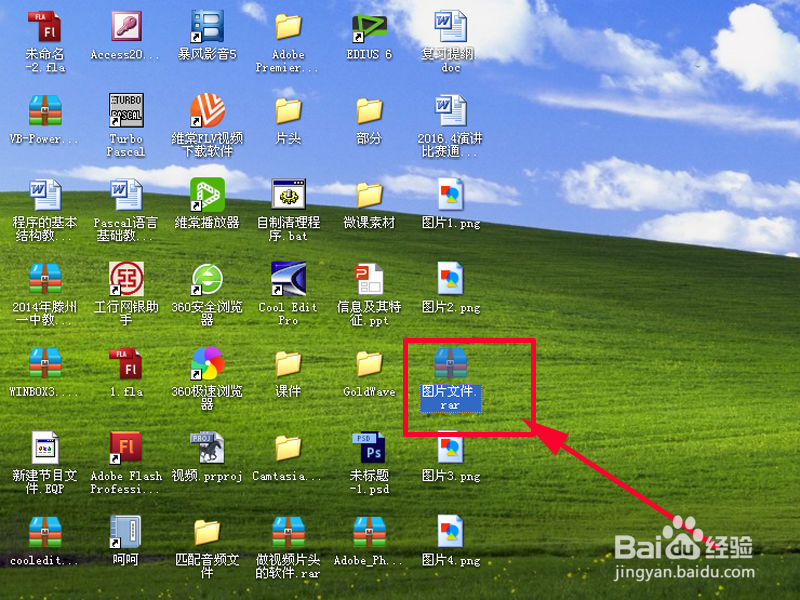Select the 新建节目文件.EQP file
Image resolution: width=800 pixels, height=600 pixels.
[45, 448]
